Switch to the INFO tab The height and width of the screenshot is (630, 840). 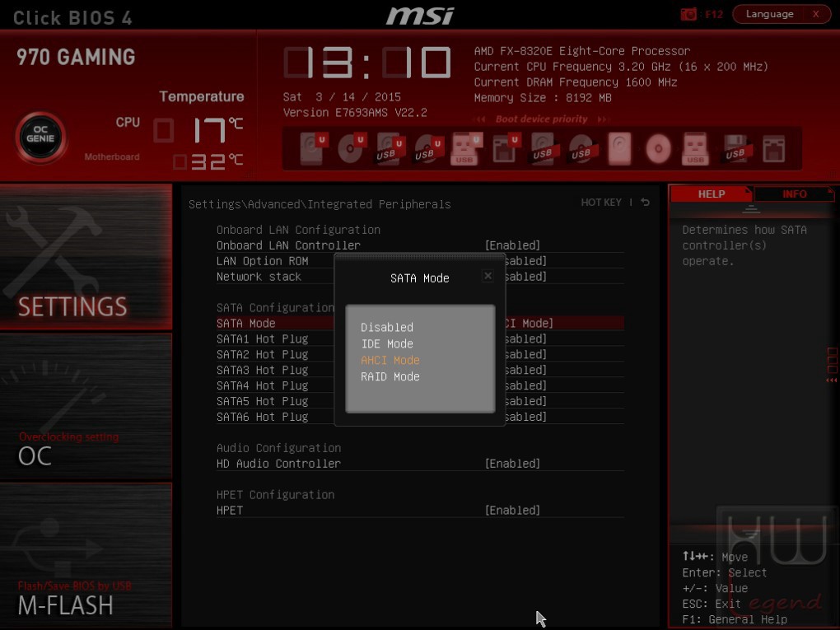pos(794,194)
